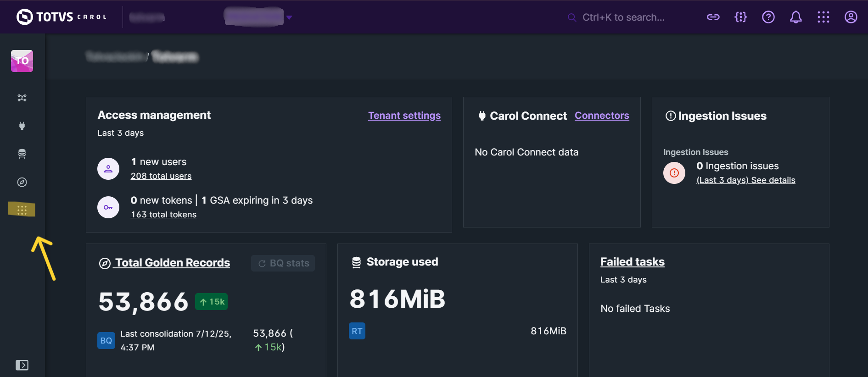This screenshot has width=868, height=377.
Task: Open the curly braces API icon
Action: pyautogui.click(x=740, y=17)
